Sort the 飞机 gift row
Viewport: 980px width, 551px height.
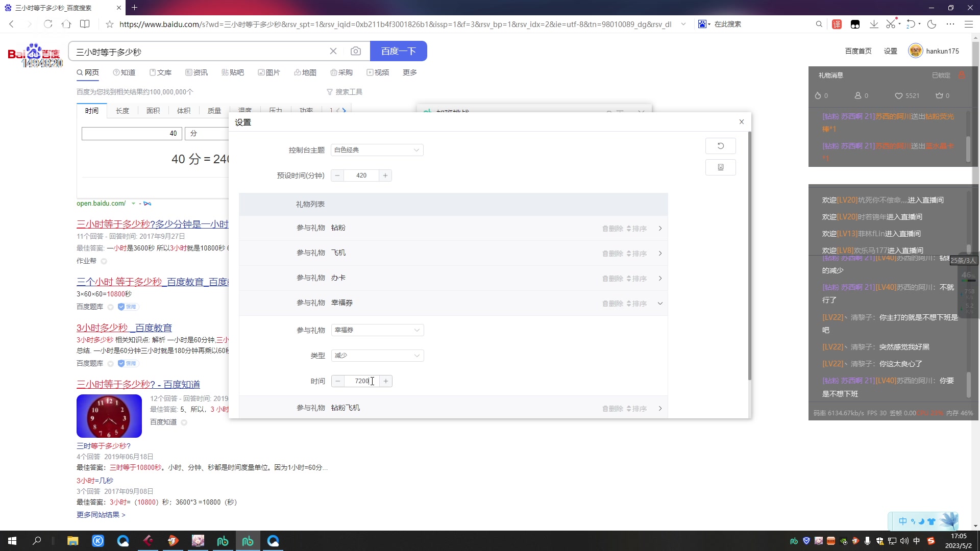pos(636,254)
